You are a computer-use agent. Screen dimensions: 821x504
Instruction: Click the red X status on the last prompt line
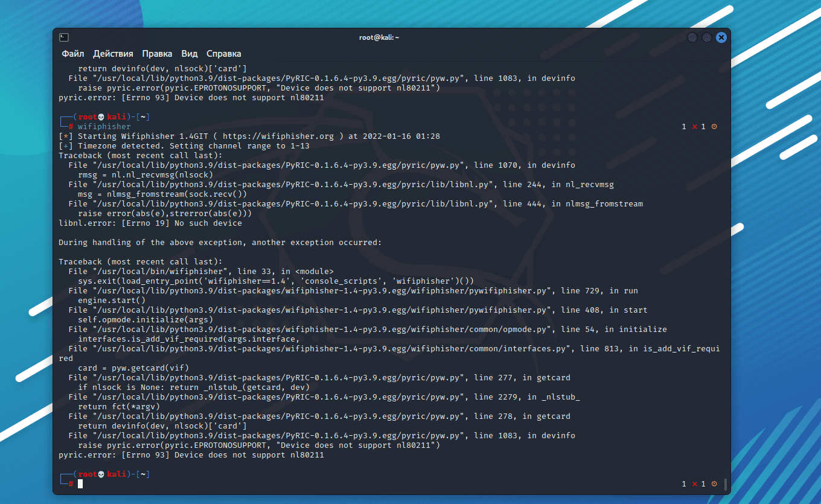(695, 484)
